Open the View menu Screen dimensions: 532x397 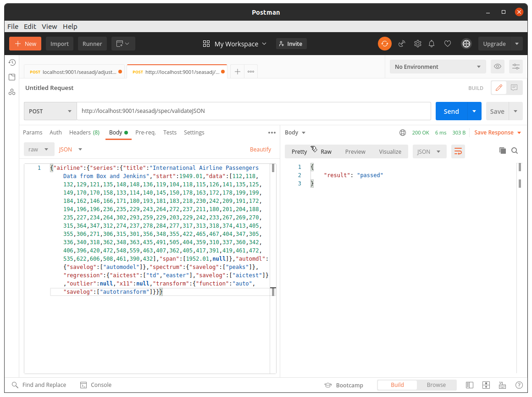click(49, 27)
